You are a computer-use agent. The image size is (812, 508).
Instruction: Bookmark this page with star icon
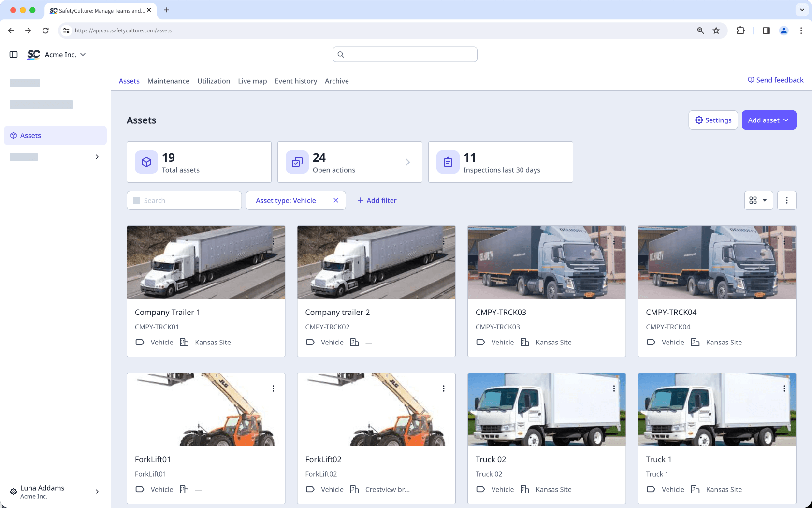point(716,30)
